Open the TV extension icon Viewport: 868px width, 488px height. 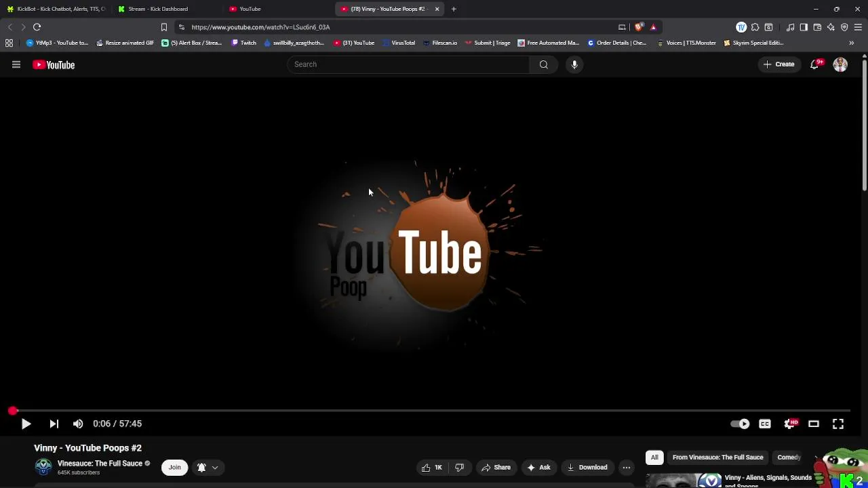coord(741,27)
